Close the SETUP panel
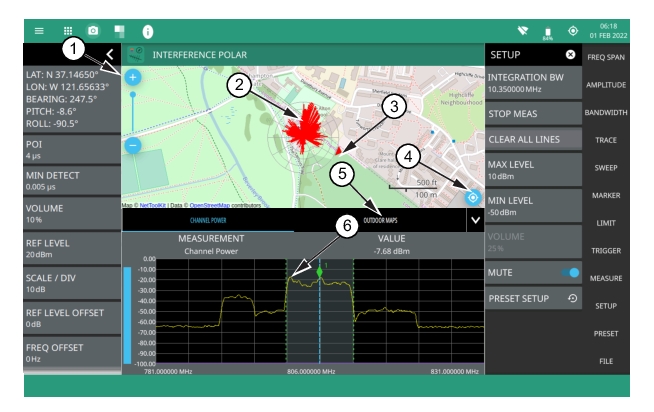654x412 pixels. tap(570, 55)
